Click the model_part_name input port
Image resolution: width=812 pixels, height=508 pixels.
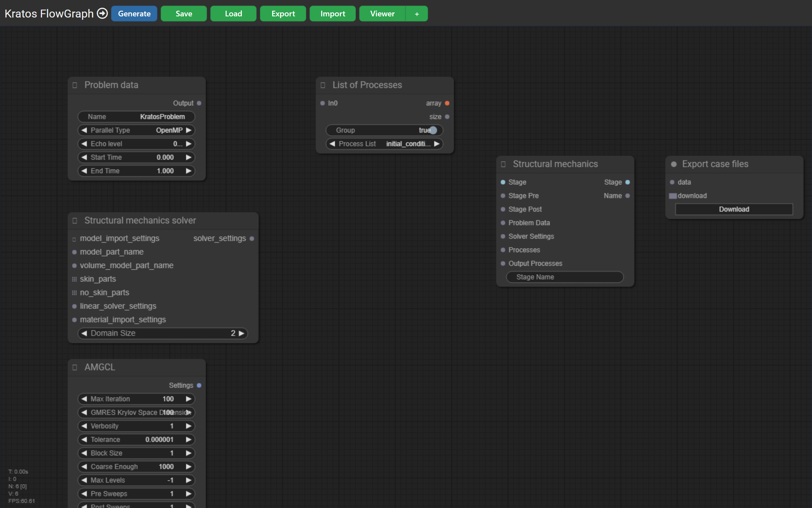[x=74, y=252]
